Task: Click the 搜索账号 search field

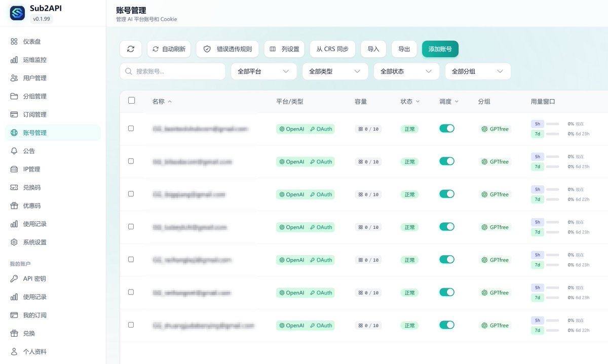Action: (173, 71)
